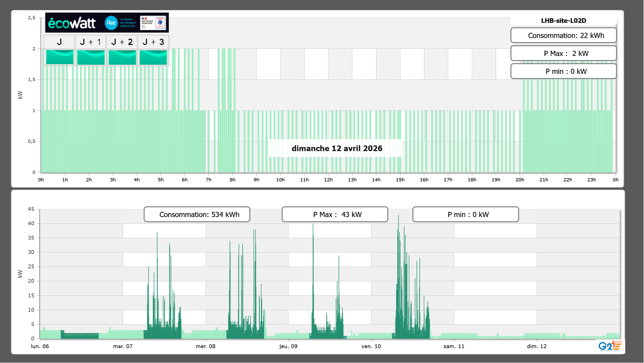Viewport: 644px width, 363px height.
Task: Click the daily P min : 0 kW box
Action: (x=563, y=71)
